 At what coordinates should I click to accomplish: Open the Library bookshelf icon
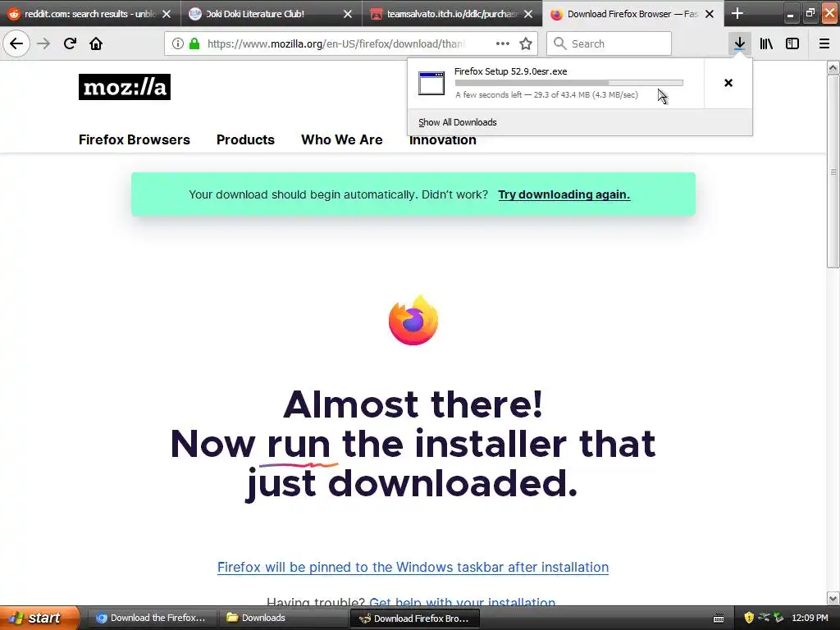point(766,43)
